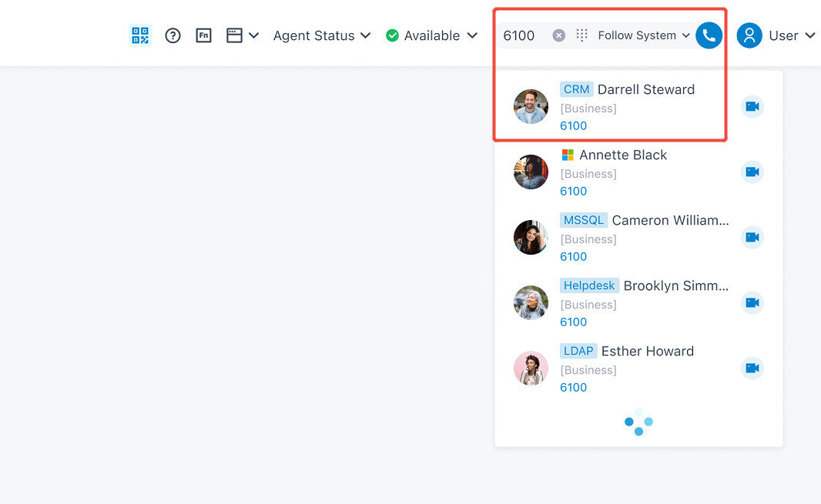Select Esther Howard contact avatar
Screen dimensions: 821x504
click(x=531, y=368)
